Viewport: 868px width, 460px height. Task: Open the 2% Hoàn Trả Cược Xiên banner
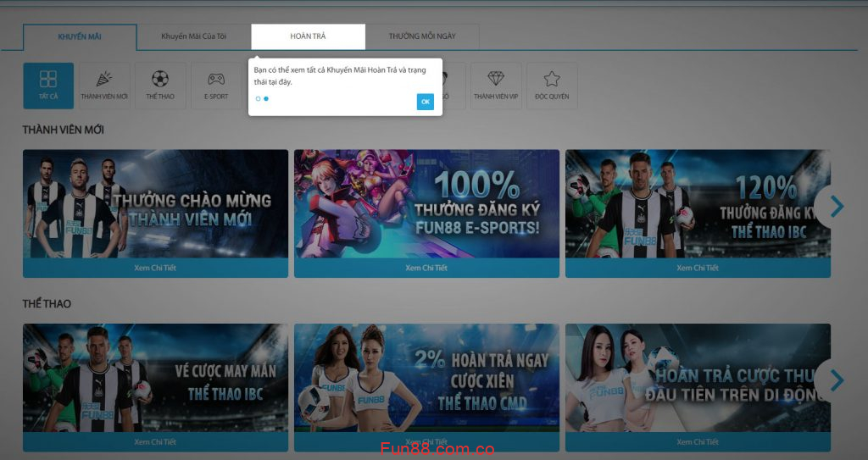pos(426,377)
